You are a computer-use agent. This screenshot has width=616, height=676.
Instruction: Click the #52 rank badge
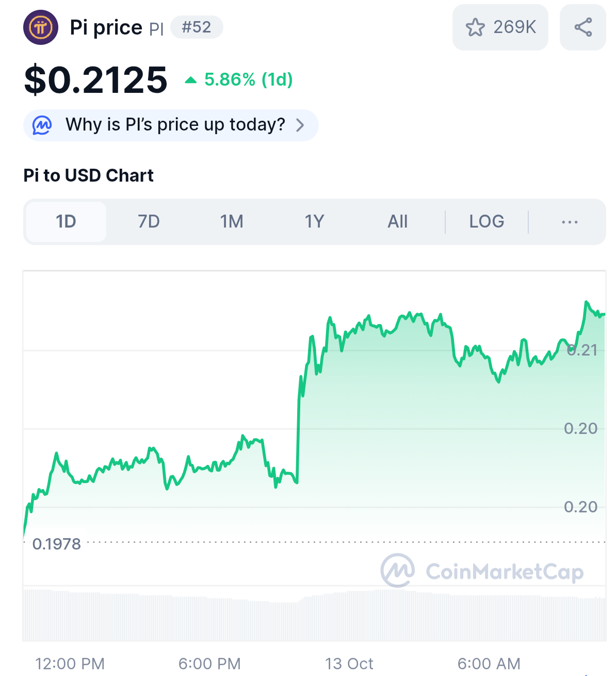coord(197,27)
